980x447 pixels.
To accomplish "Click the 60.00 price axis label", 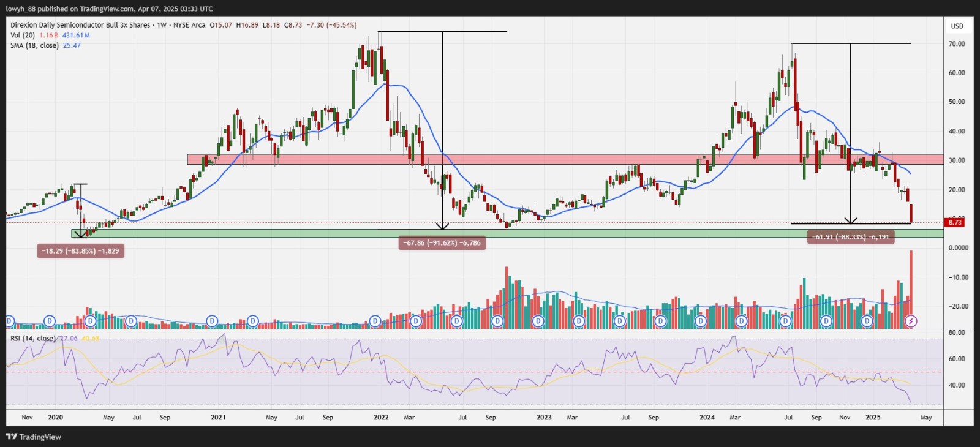I will tap(957, 73).
